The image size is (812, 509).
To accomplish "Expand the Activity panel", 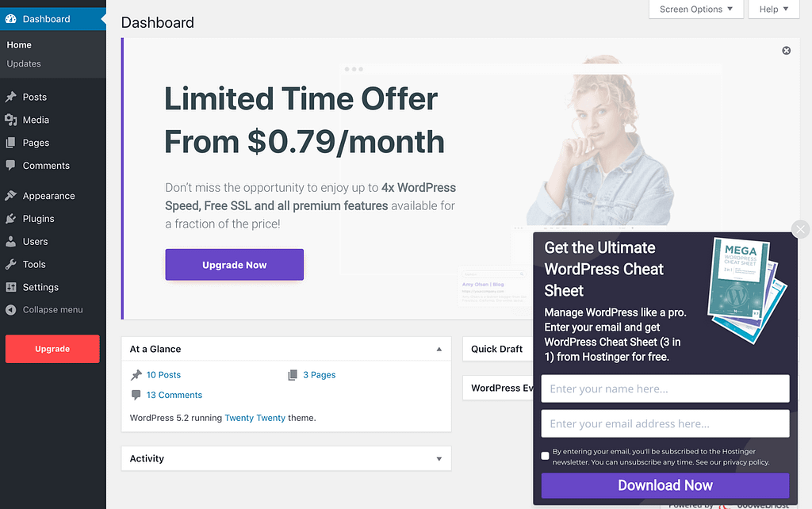I will [439, 458].
